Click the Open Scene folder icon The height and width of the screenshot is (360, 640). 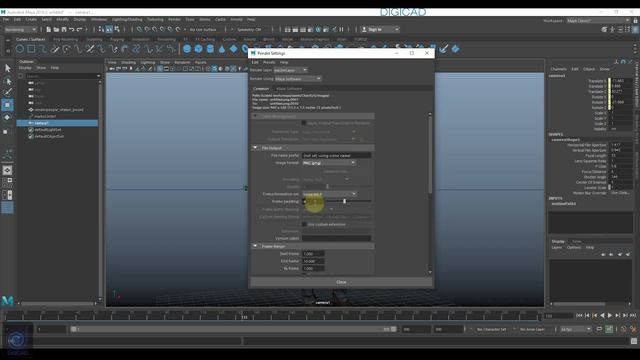pos(56,29)
